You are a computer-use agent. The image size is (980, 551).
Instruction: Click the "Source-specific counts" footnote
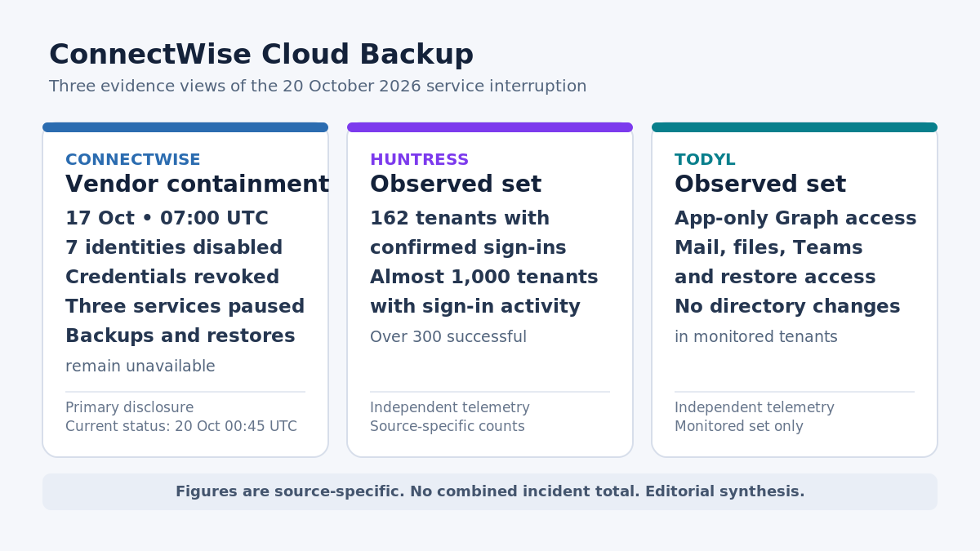pyautogui.click(x=448, y=426)
